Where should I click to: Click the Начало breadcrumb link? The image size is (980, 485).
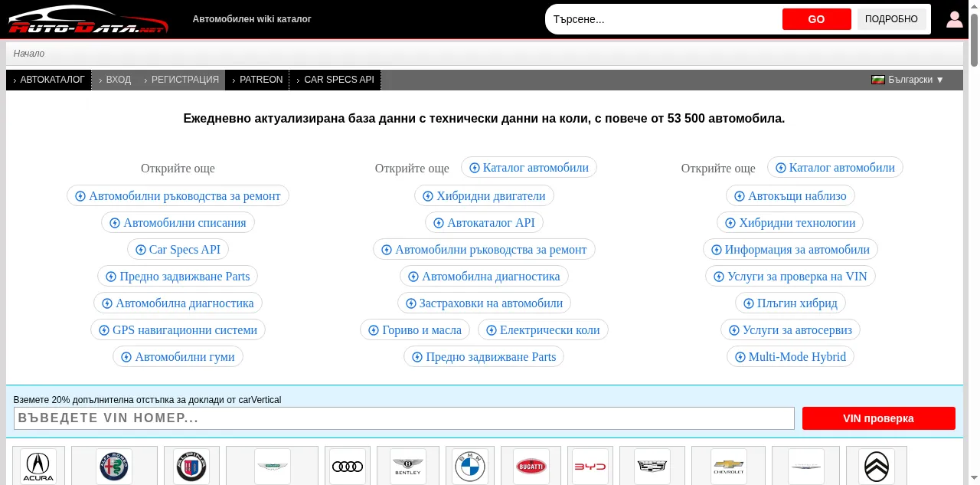click(29, 54)
